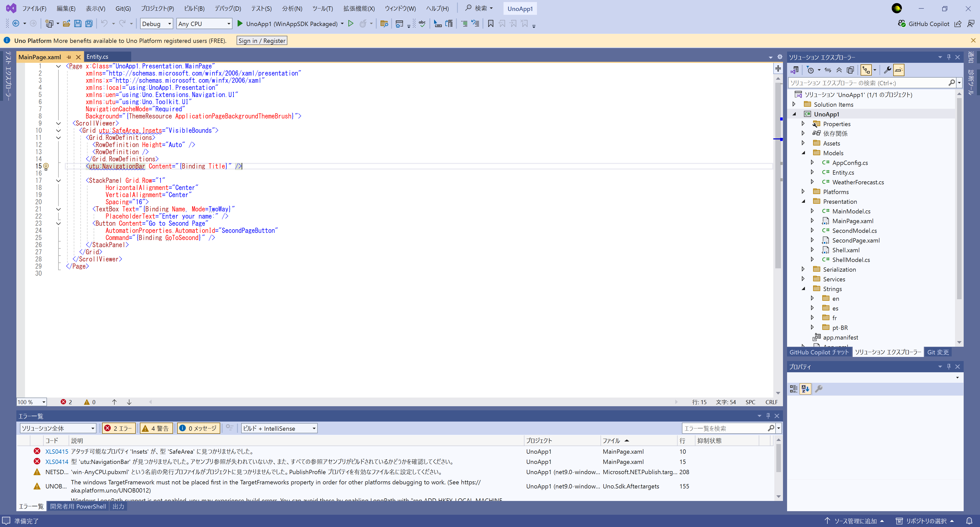Screen dimensions: 980x527
Task: Toggle the 0 メッセージ filter button
Action: click(x=198, y=428)
